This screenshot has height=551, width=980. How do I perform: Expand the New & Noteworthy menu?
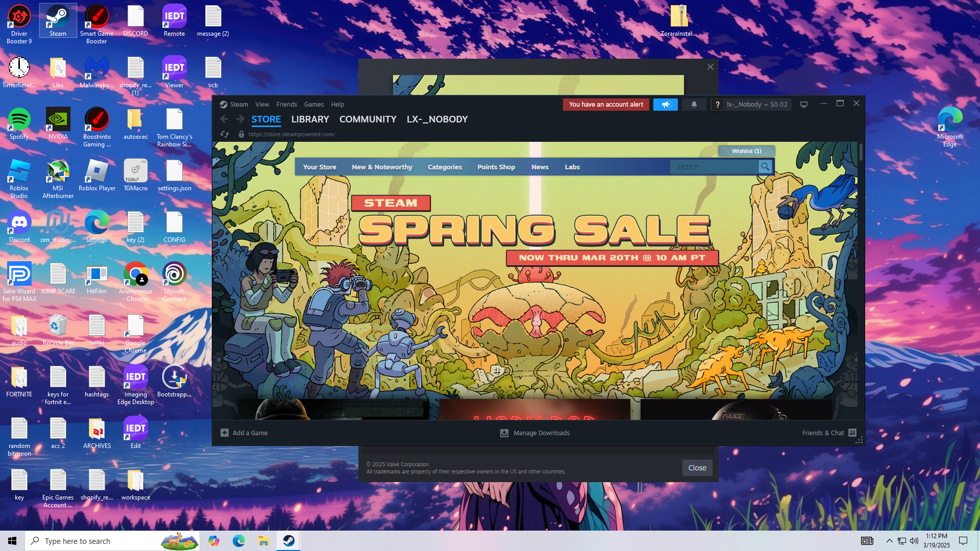coord(382,167)
